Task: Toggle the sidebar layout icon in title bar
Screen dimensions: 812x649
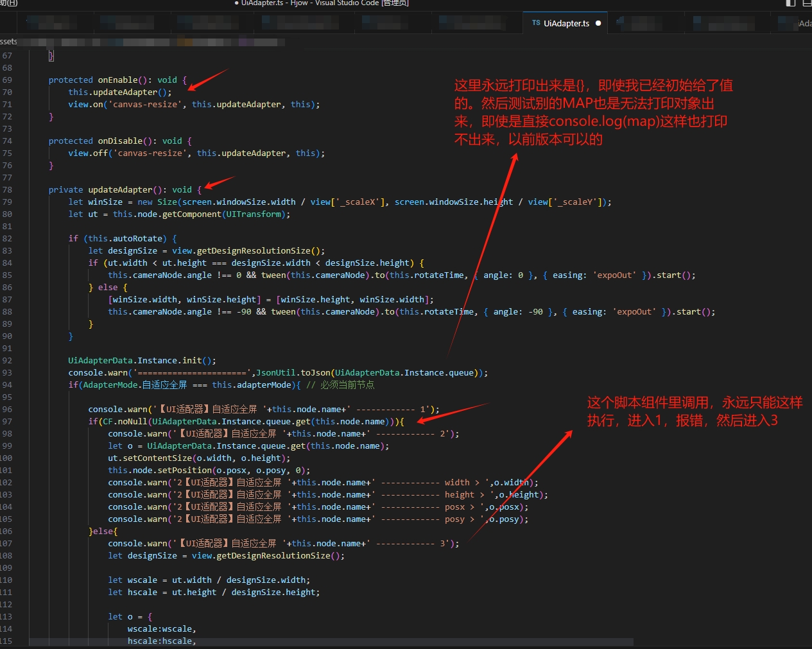Action: click(x=791, y=3)
